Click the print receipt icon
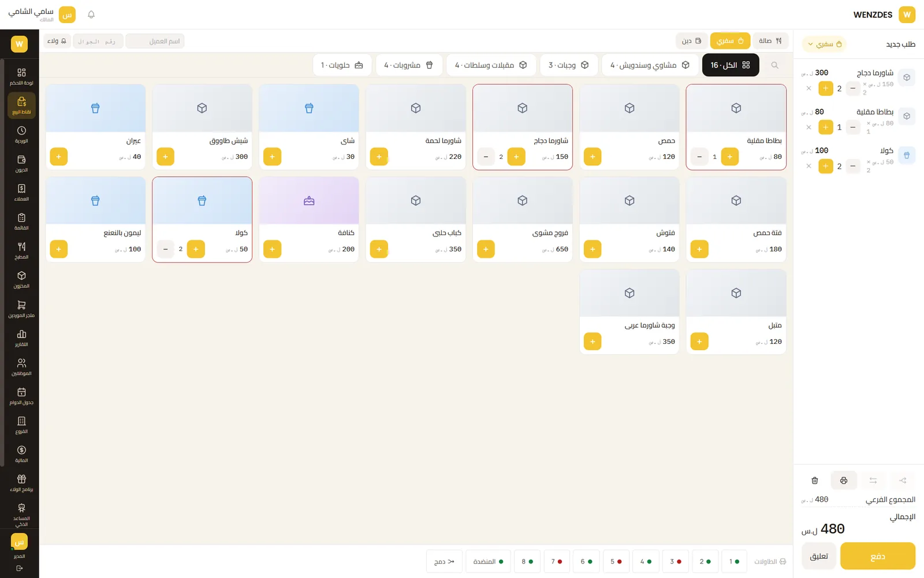This screenshot has height=578, width=924. pyautogui.click(x=844, y=480)
